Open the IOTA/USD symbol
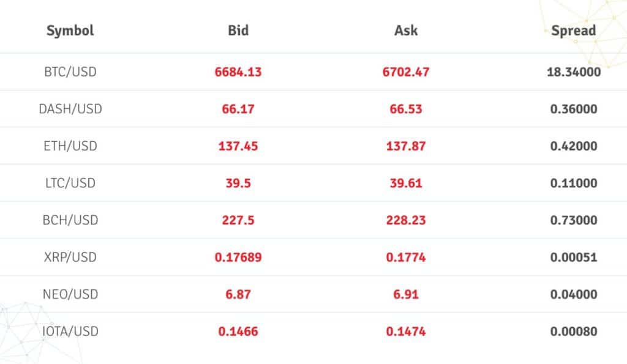Viewport: 627px width, 364px height. coord(70,331)
